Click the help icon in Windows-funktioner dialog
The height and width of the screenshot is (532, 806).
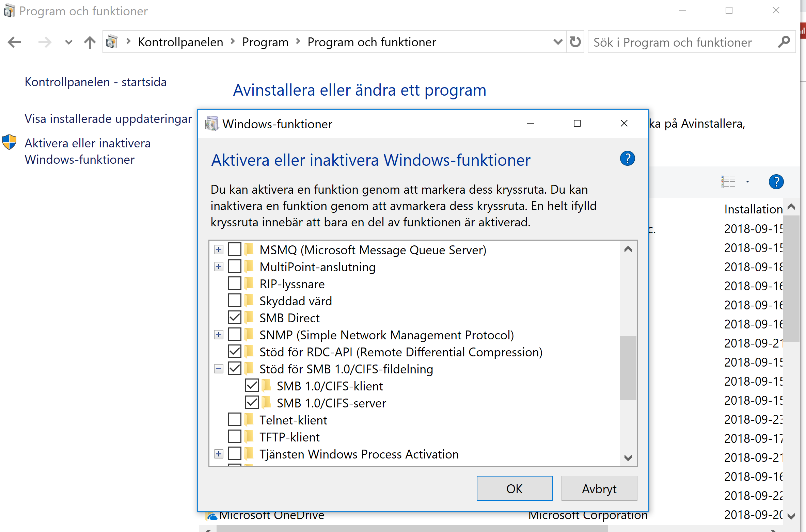pyautogui.click(x=628, y=159)
